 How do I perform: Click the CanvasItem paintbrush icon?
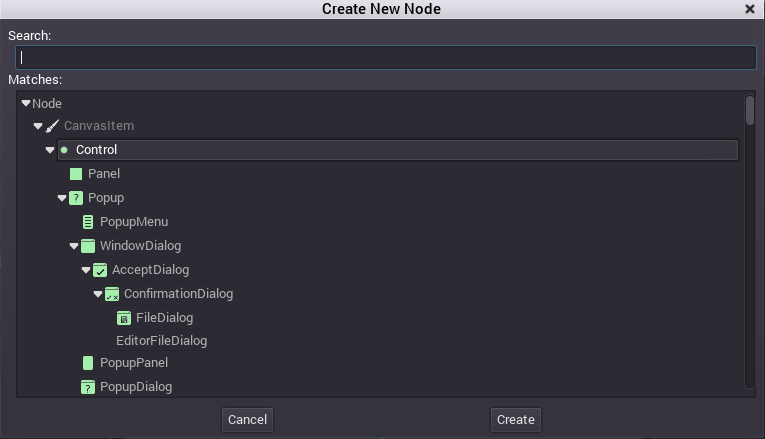(x=52, y=126)
